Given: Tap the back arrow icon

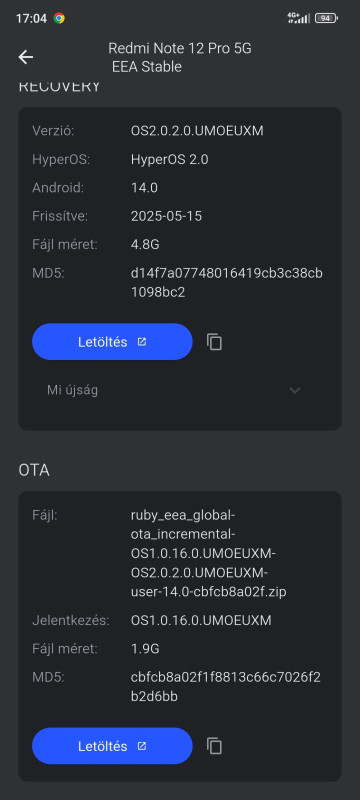Looking at the screenshot, I should (x=26, y=57).
